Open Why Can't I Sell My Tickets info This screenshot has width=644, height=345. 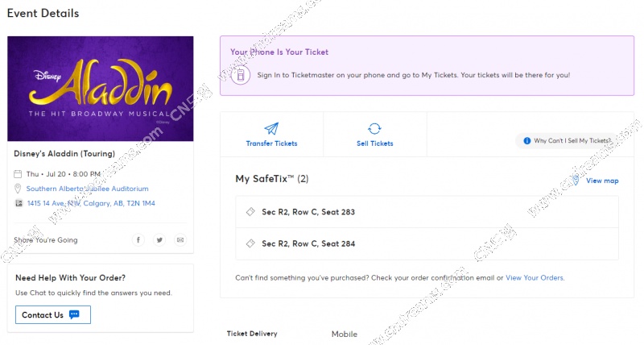point(567,140)
